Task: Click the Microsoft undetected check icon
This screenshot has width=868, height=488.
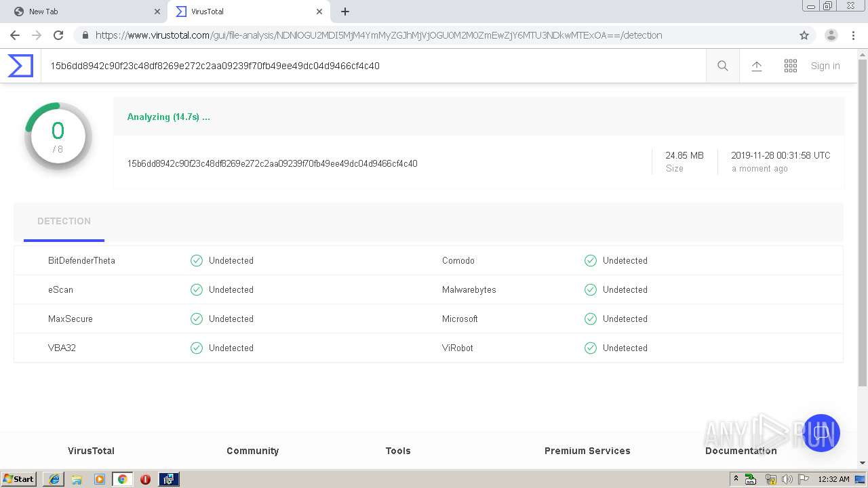Action: [x=591, y=319]
